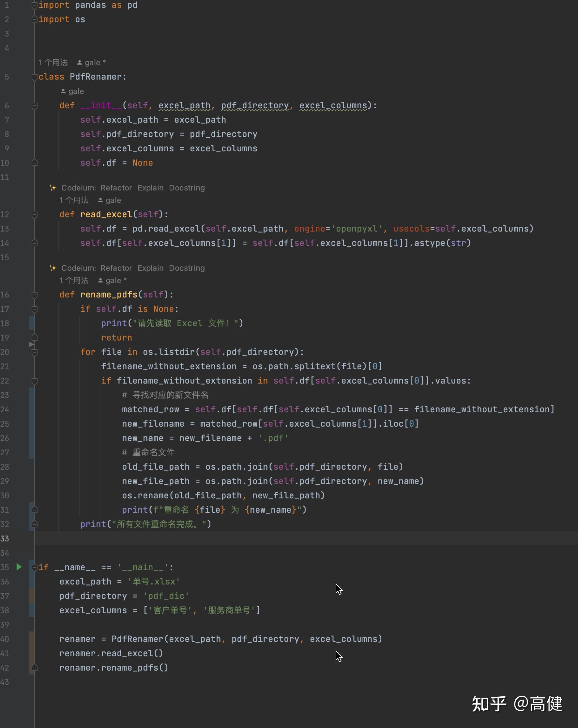Click the blue change marker on line 24
Viewport: 578px width, 728px height.
(x=31, y=409)
